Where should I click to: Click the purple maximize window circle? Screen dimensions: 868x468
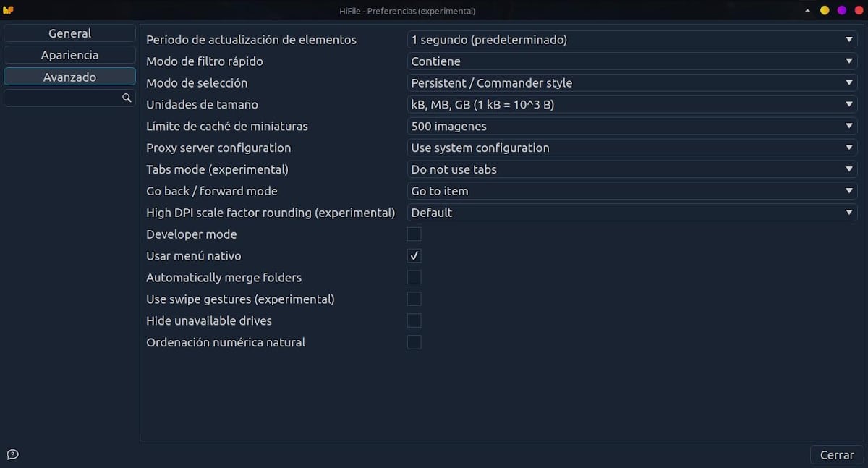click(x=842, y=11)
